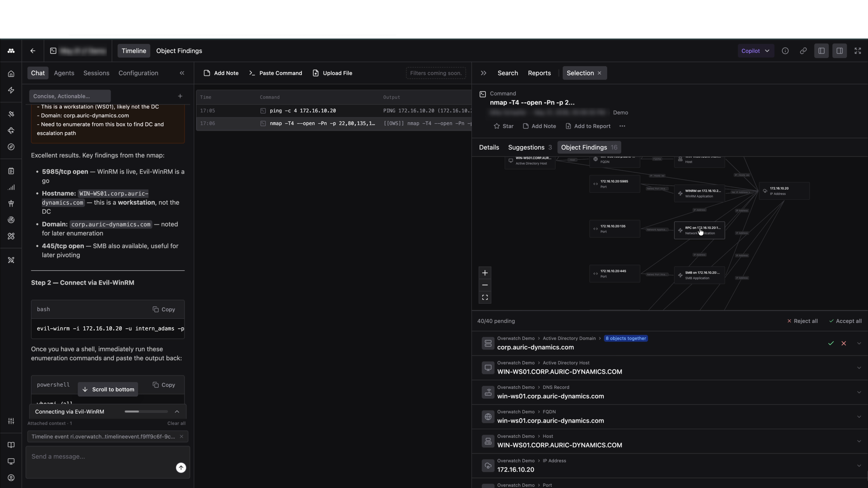Expand the panel using the double right chevron beside Search
Viewport: 868px width, 488px height.
coord(483,73)
